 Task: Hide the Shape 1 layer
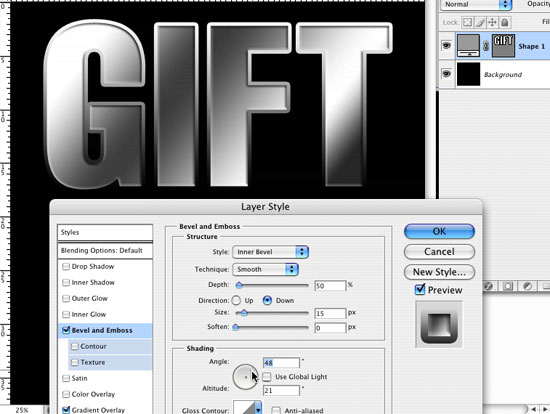pos(446,45)
